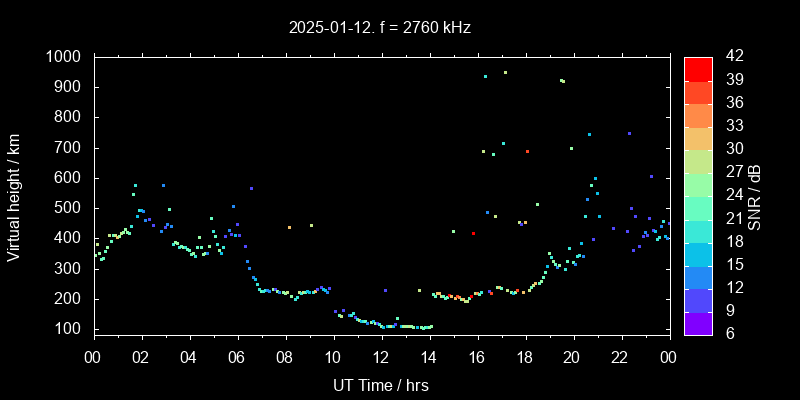Viewport: 800px width, 400px height.
Task: Select the colorbar band between 36 and 39
Action: click(698, 91)
